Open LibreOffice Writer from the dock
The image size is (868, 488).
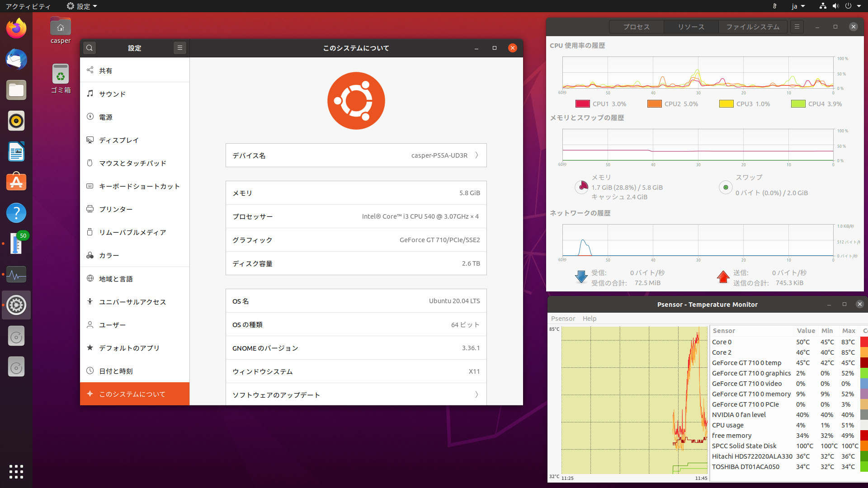click(16, 152)
